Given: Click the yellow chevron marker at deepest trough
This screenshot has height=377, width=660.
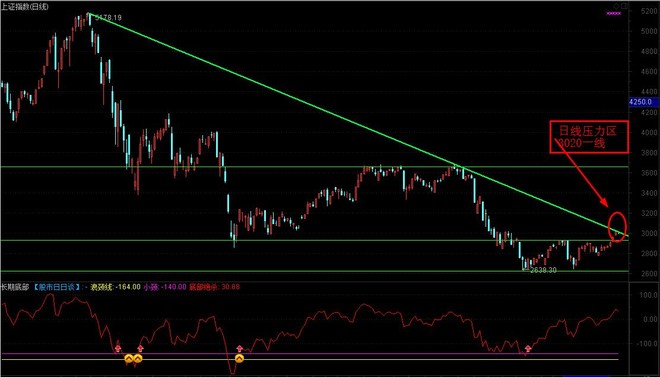Looking at the screenshot, I should [239, 358].
